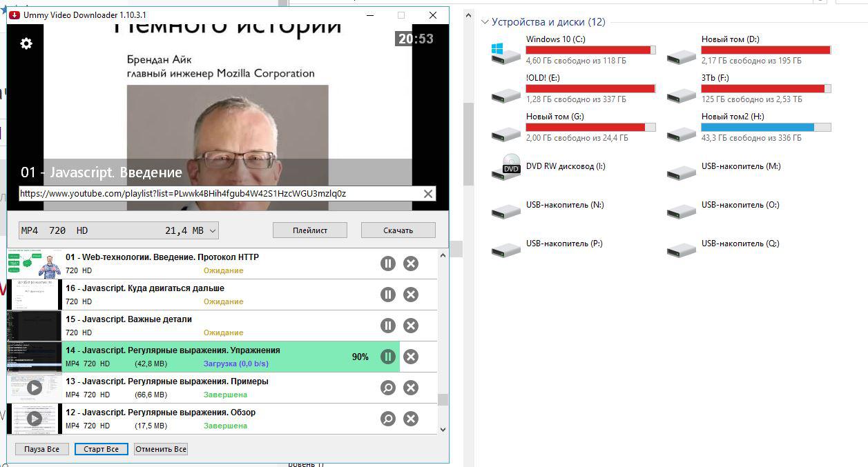Open DVD RW дисковод (I:) icon
This screenshot has height=467, width=868.
point(507,166)
